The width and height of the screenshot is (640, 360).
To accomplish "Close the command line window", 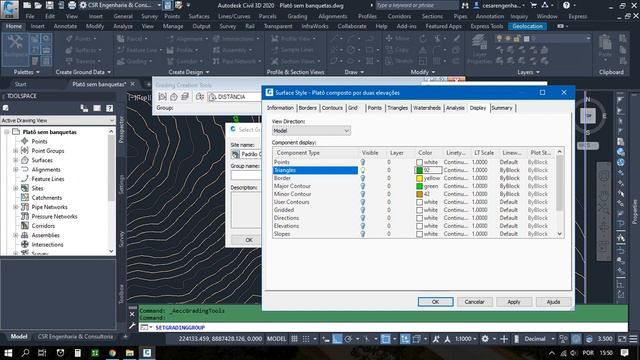I will click(x=132, y=314).
